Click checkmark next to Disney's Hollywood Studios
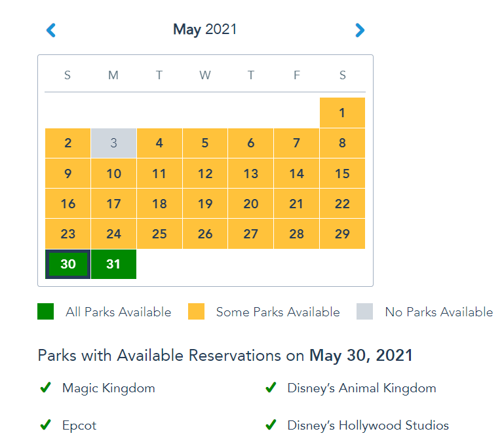The image size is (504, 444). click(x=270, y=425)
